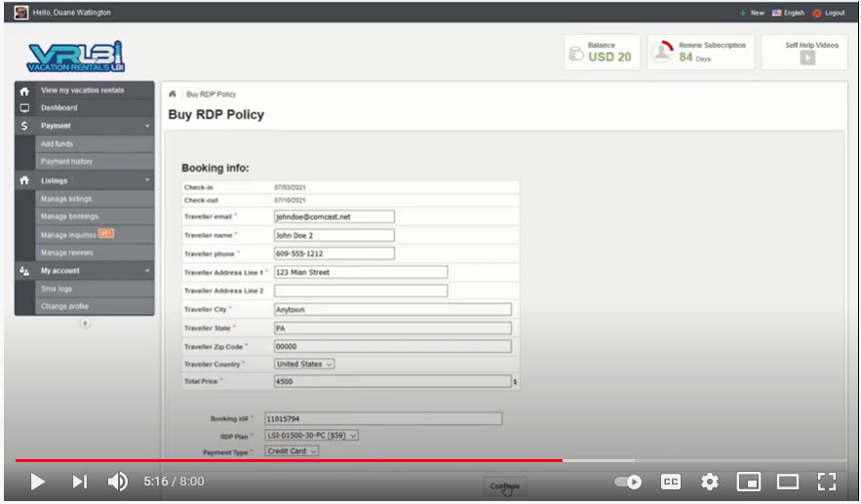Image resolution: width=861 pixels, height=504 pixels.
Task: Edit the Booking id field
Action: point(383,419)
